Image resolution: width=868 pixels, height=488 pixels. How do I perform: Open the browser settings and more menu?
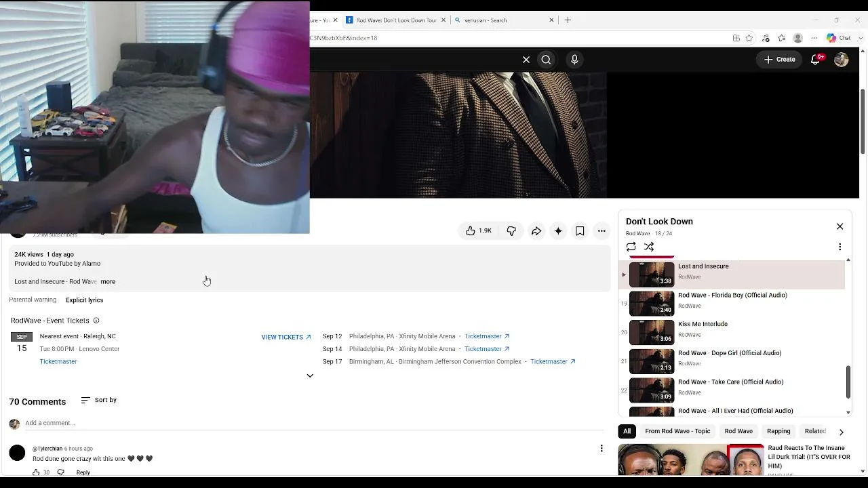(814, 38)
